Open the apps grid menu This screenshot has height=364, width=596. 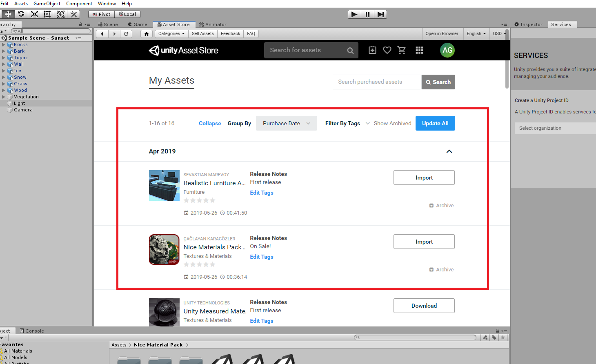coord(419,50)
